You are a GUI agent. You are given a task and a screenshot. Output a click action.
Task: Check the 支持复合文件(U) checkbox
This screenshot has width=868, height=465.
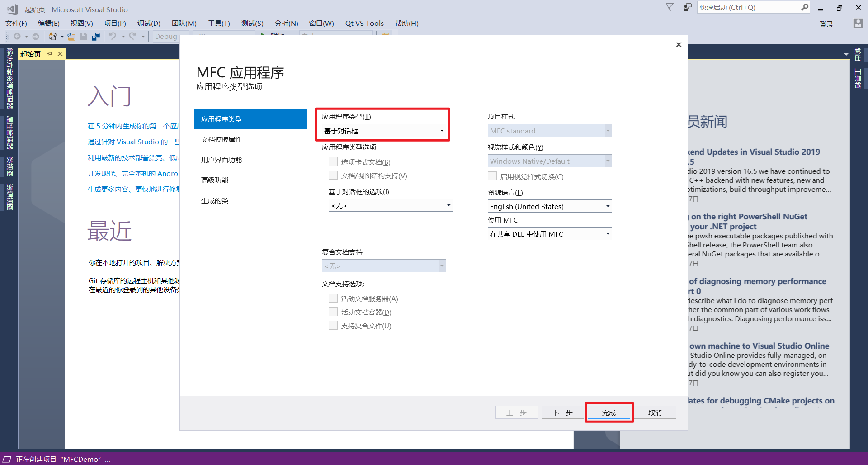pos(333,325)
